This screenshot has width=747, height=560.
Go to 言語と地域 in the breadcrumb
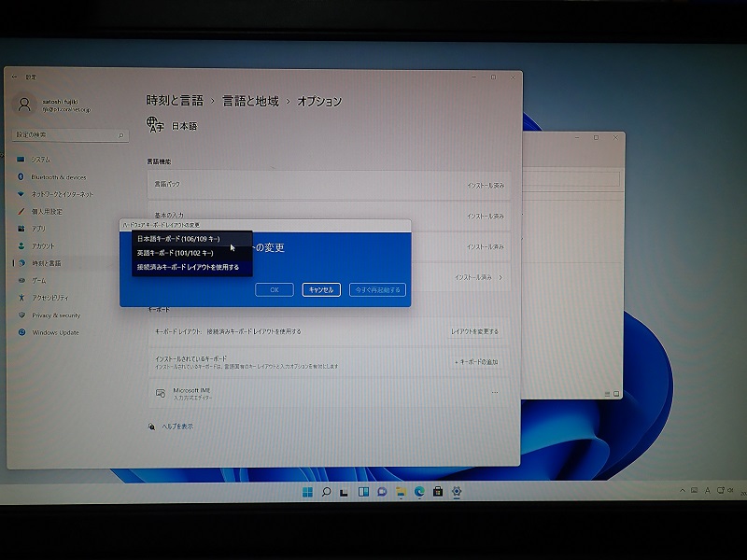[x=250, y=101]
